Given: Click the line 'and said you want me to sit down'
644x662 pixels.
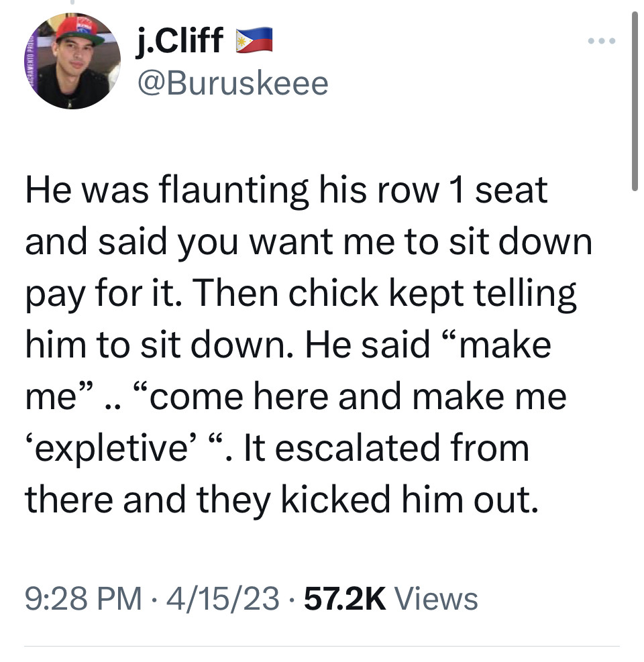Looking at the screenshot, I should tap(309, 243).
